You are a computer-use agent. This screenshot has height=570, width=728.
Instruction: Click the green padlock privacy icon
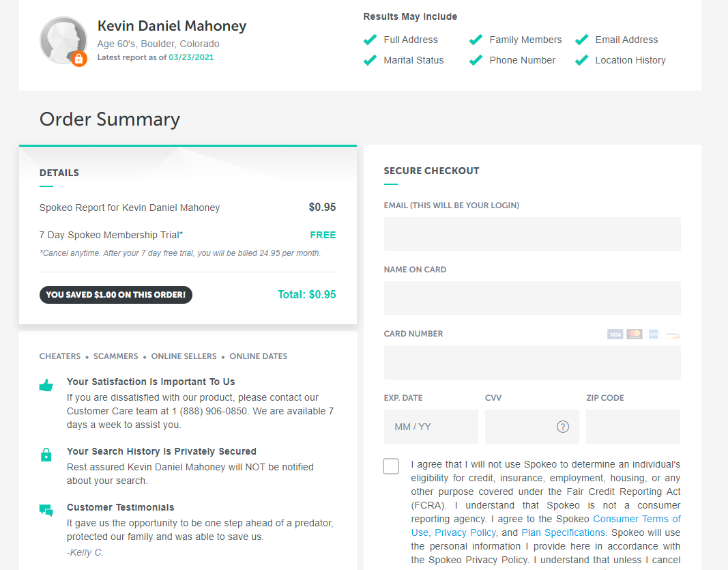pyautogui.click(x=46, y=455)
